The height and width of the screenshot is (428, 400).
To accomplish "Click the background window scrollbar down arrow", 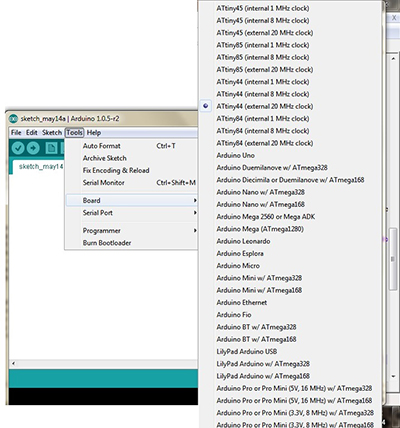I will [x=393, y=376].
